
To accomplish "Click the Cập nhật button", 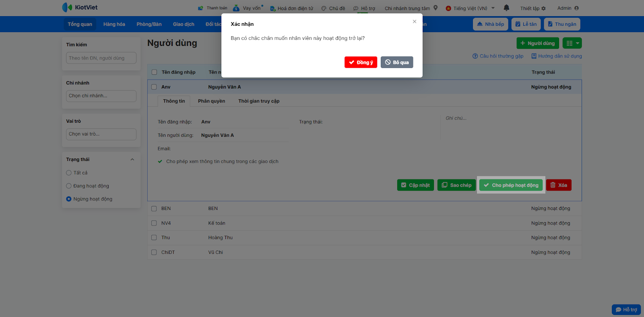I will pos(415,185).
